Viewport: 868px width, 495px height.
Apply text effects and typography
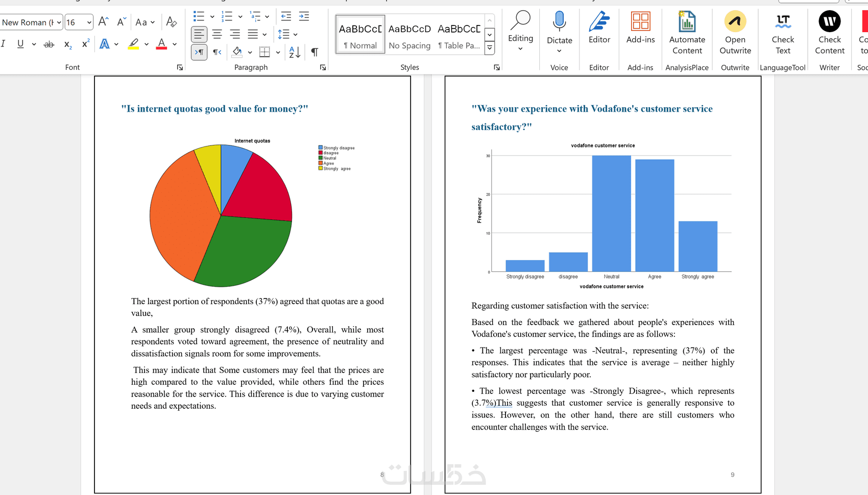click(105, 44)
